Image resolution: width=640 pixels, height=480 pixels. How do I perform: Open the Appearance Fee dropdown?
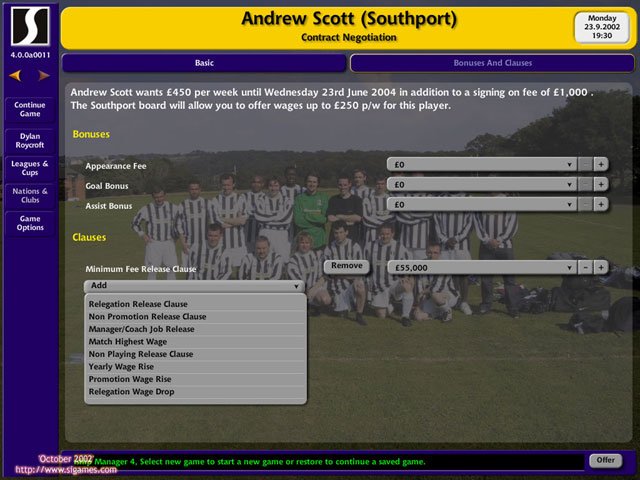click(482, 164)
